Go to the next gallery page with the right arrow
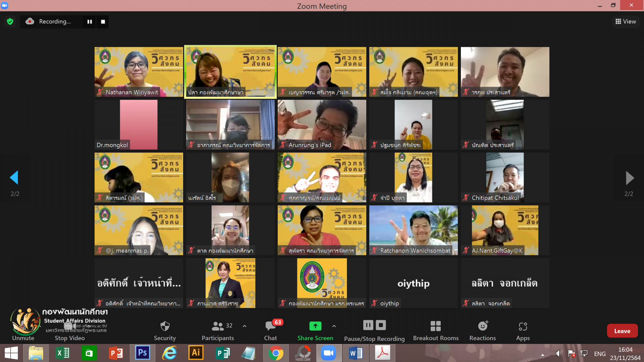644x362 pixels. 630,178
